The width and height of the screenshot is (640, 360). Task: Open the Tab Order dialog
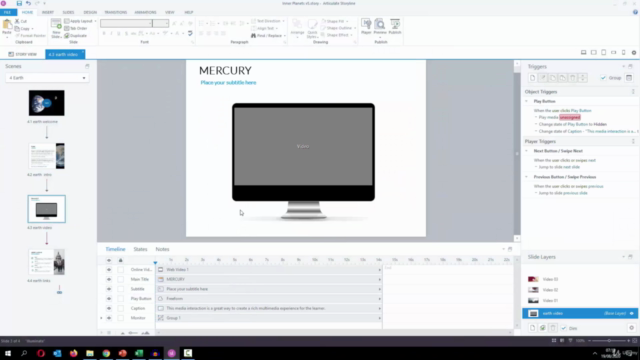point(76,28)
